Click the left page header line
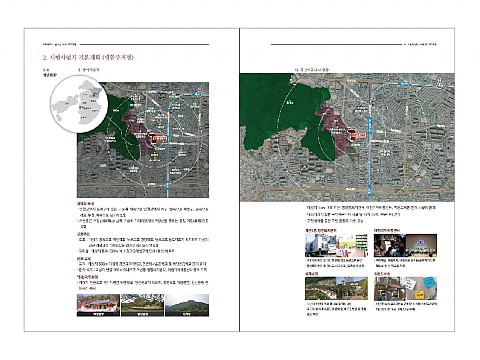This screenshot has height=360, width=480. point(145,44)
